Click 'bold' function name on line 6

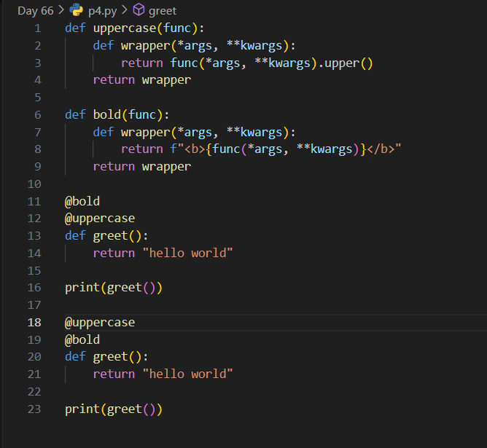coord(107,115)
